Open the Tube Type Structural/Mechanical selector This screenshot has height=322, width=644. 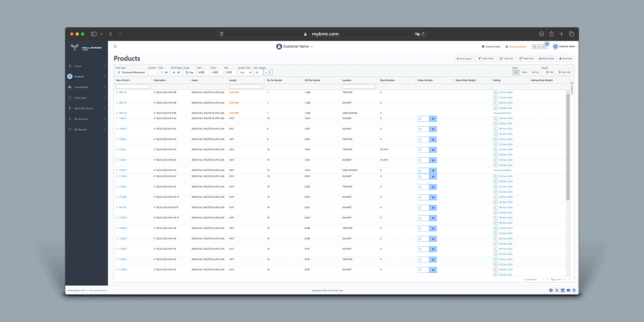coord(131,72)
